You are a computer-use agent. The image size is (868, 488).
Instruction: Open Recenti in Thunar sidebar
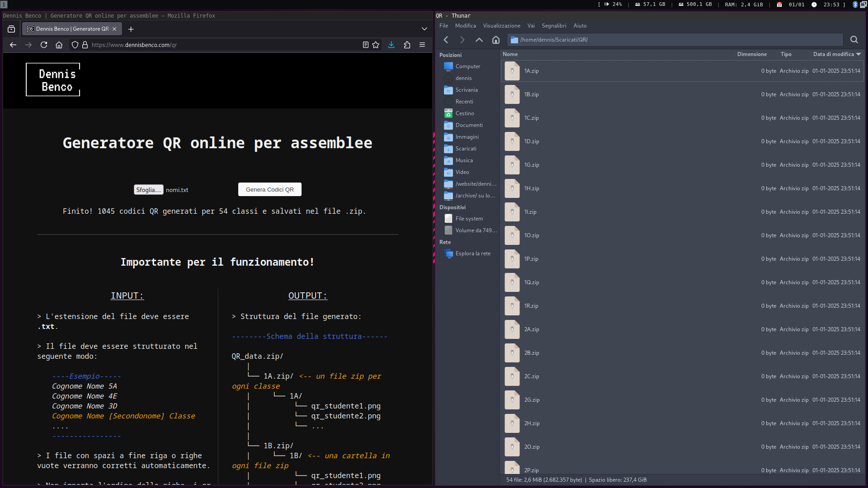tap(468, 102)
